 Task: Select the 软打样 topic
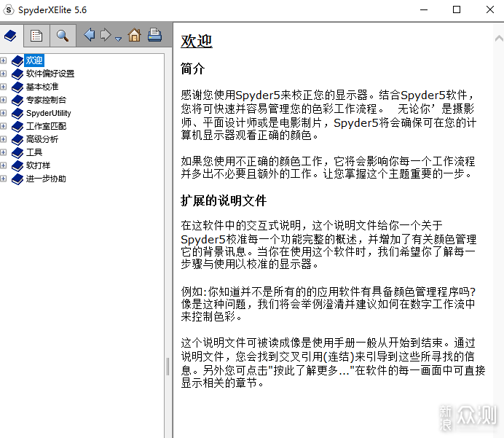pyautogui.click(x=38, y=165)
